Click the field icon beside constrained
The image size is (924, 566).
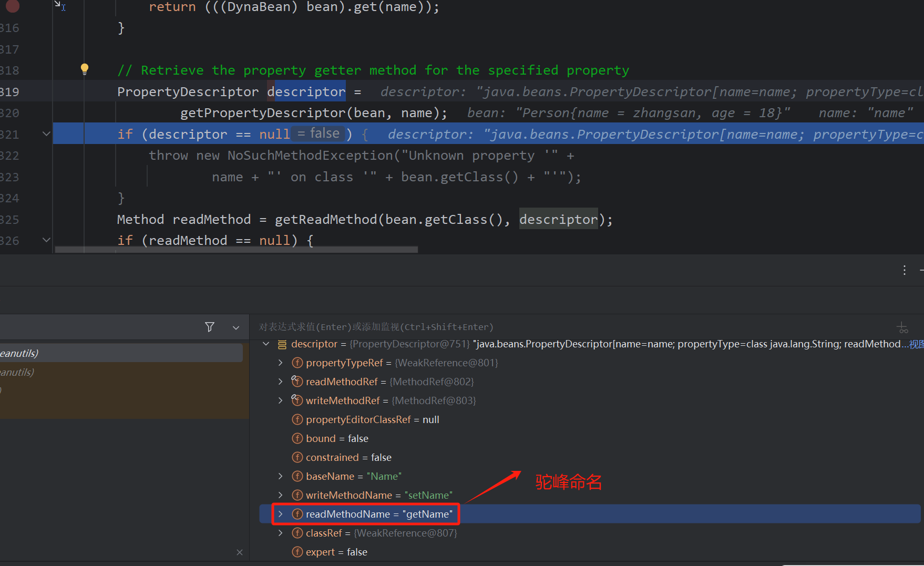297,457
